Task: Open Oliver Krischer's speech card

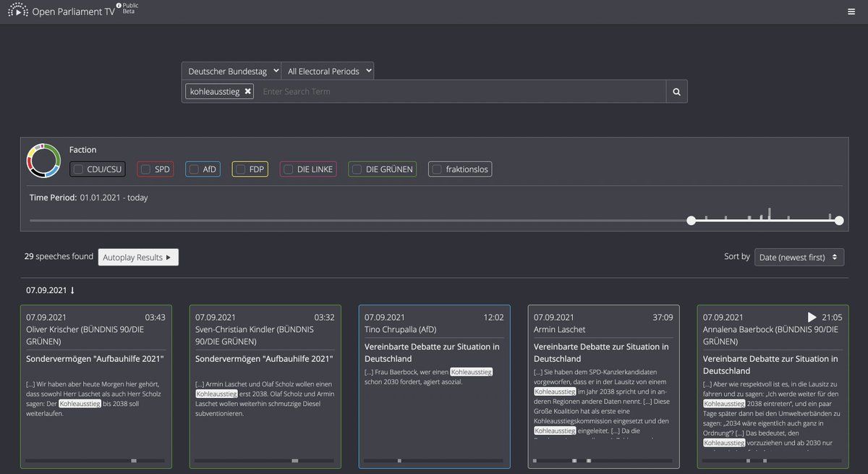Action: tap(95, 386)
